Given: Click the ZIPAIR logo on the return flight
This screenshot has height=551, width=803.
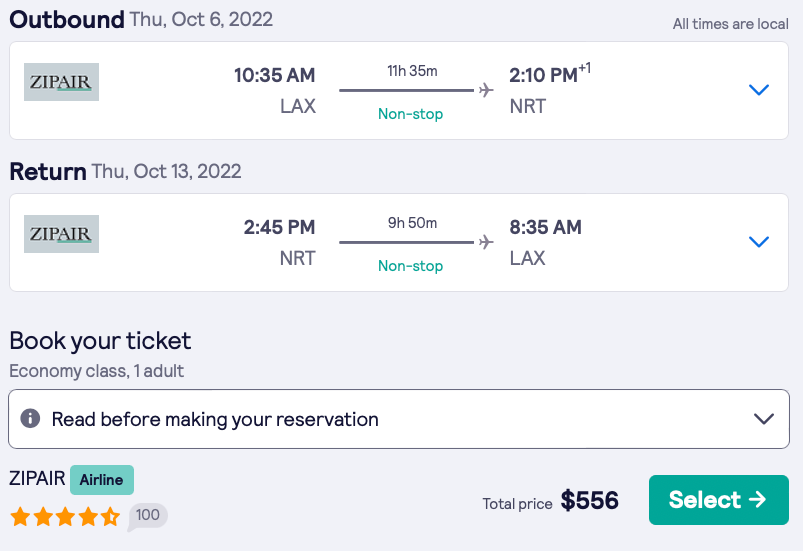Looking at the screenshot, I should pos(61,234).
